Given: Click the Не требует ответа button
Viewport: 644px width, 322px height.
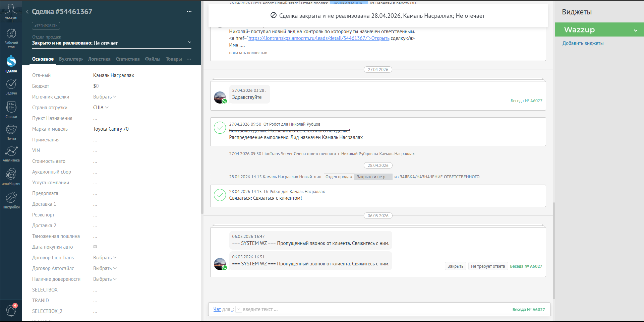Looking at the screenshot, I should 488,266.
